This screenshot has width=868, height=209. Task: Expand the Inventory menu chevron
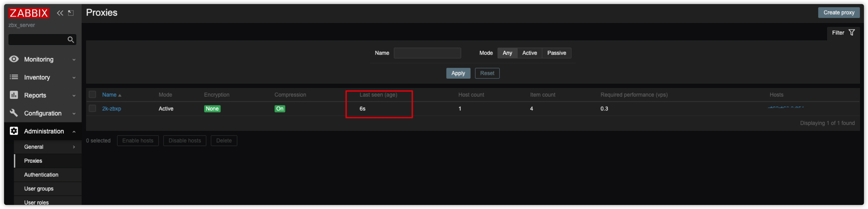pyautogui.click(x=74, y=78)
